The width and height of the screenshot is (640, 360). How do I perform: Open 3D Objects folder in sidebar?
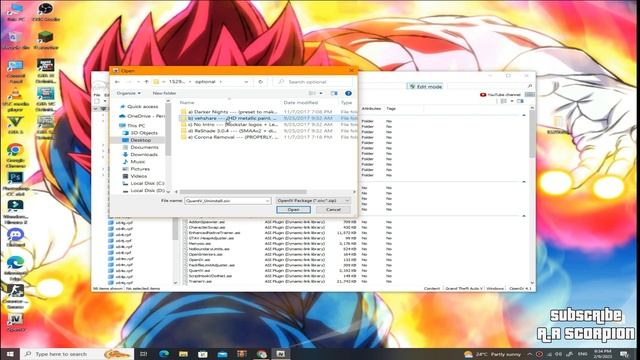pos(144,133)
